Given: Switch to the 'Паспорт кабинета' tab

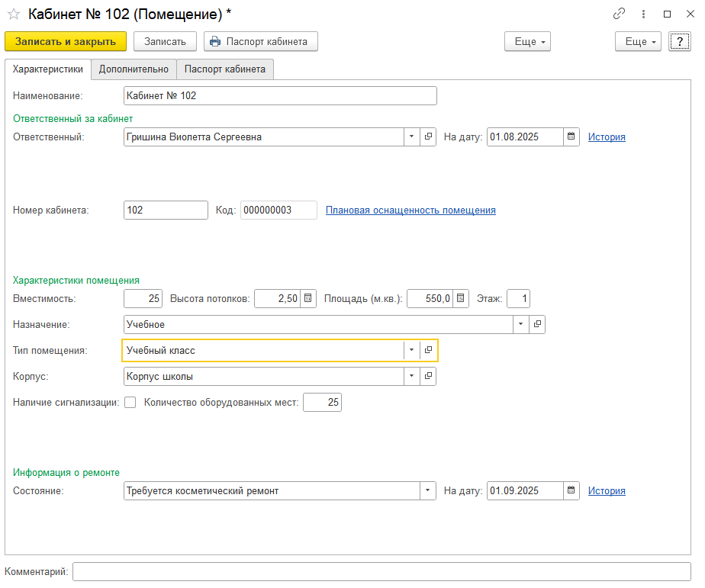Looking at the screenshot, I should click(224, 69).
